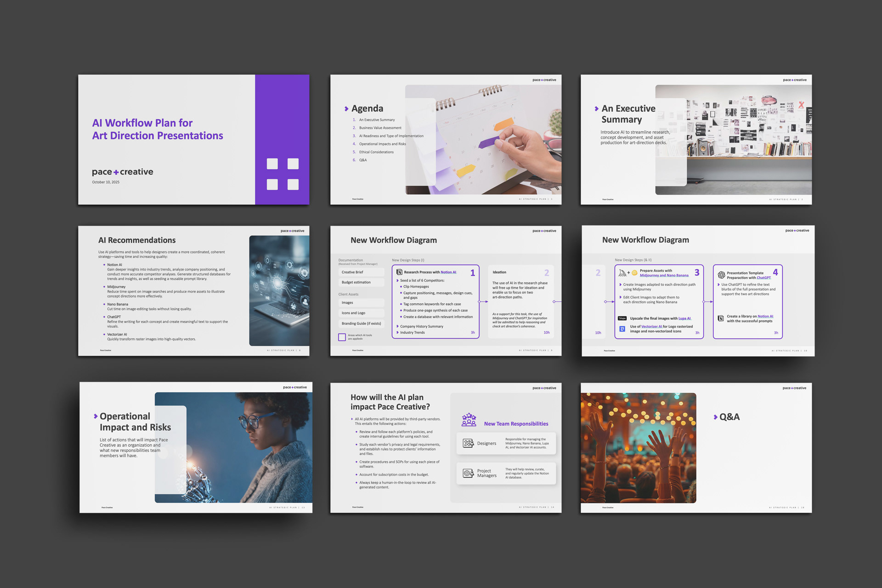
Task: Click the yellow Nano Banana icon
Action: point(634,273)
